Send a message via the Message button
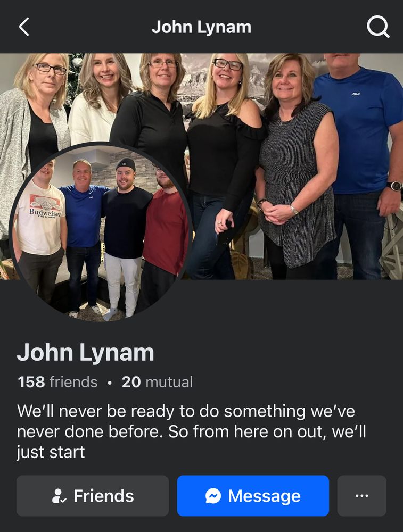The image size is (403, 532). pyautogui.click(x=253, y=496)
